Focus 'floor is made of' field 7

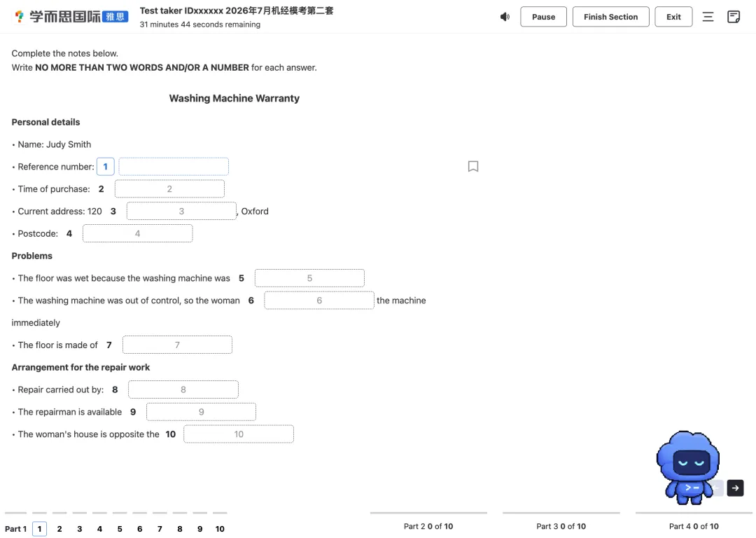point(177,345)
